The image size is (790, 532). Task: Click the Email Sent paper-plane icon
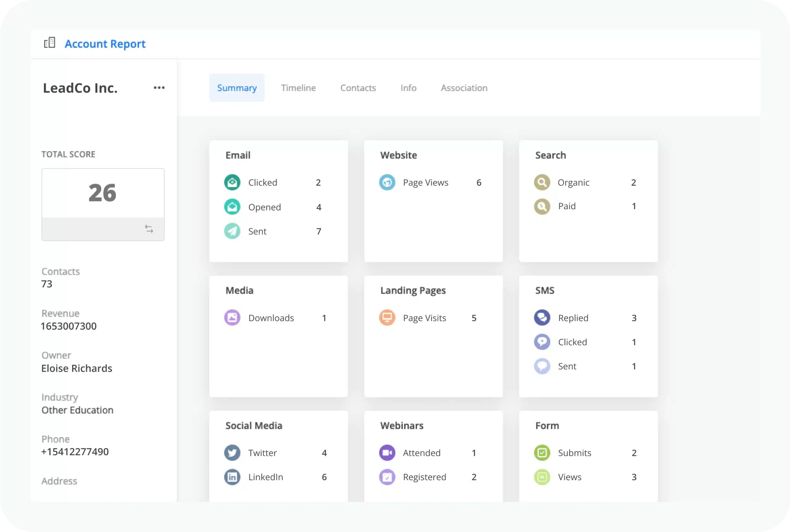tap(232, 231)
